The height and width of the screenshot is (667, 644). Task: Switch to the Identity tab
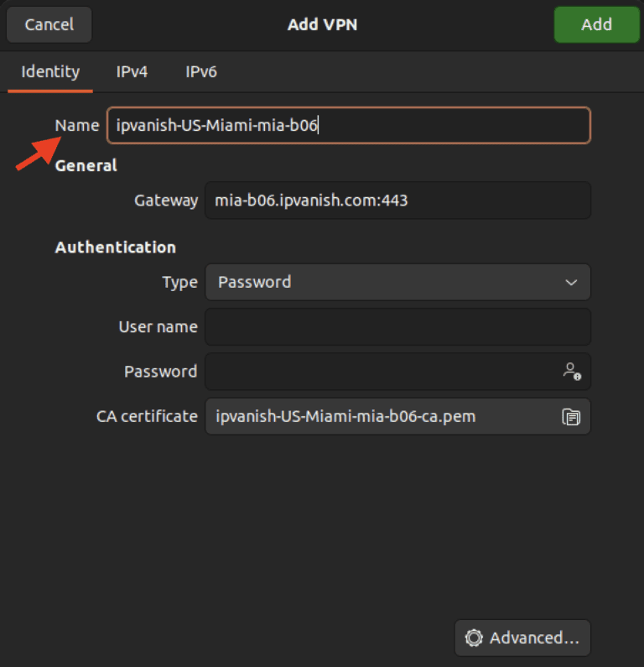(x=50, y=72)
